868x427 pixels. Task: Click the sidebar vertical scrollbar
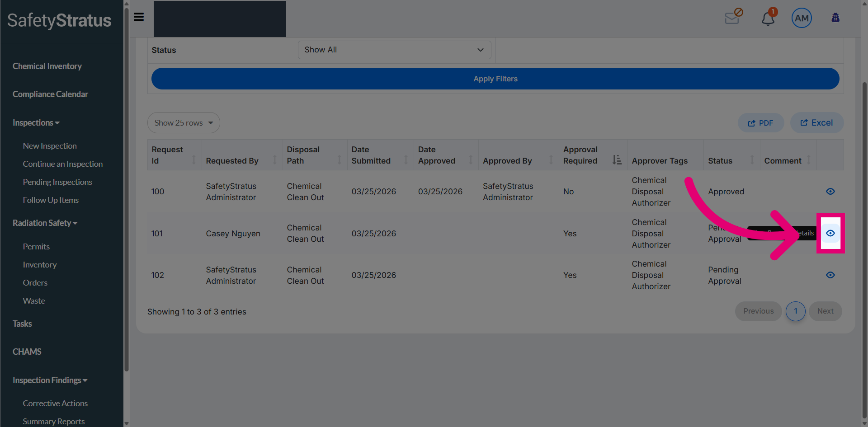click(x=127, y=190)
